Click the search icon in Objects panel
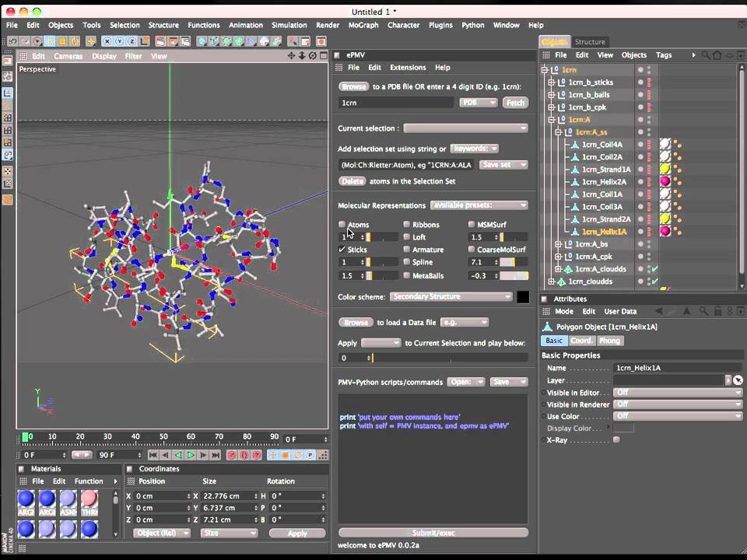The image size is (747, 560). (706, 55)
